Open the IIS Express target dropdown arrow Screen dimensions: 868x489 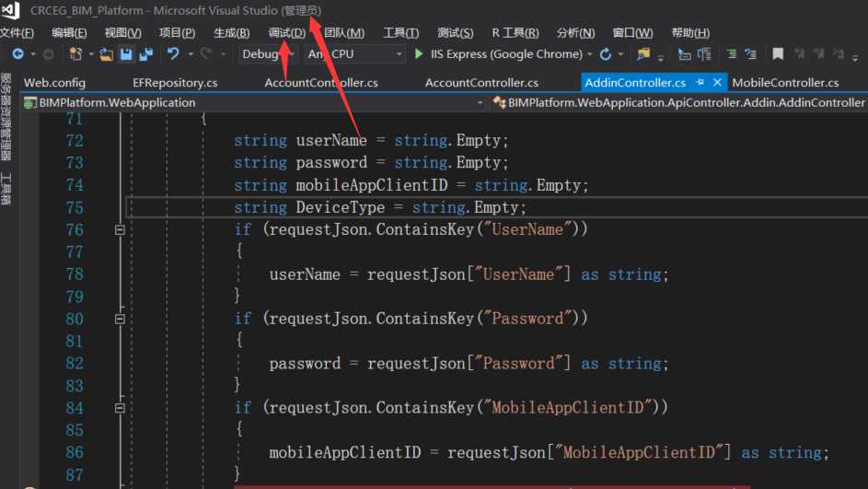click(x=590, y=54)
